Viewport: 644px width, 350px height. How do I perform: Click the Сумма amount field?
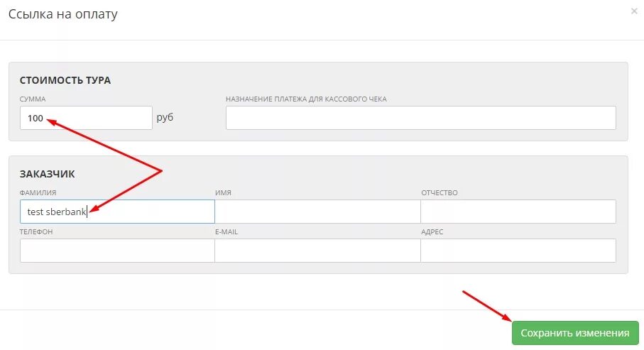[x=86, y=118]
